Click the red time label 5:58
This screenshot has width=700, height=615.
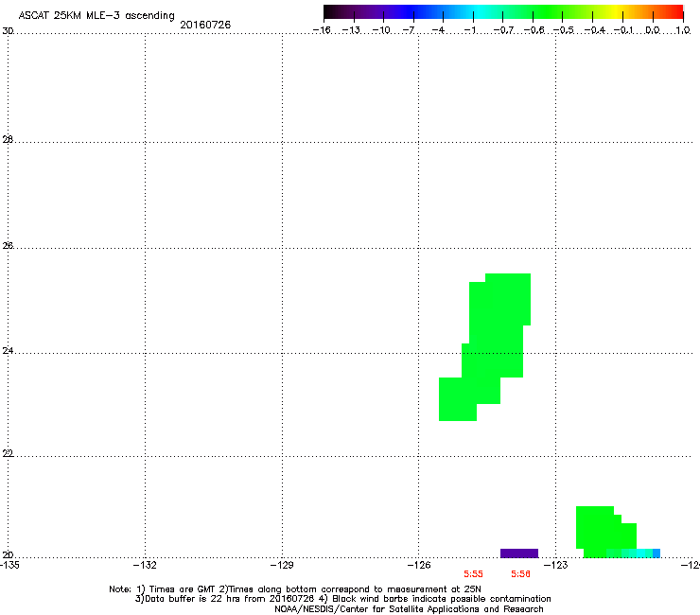(520, 574)
